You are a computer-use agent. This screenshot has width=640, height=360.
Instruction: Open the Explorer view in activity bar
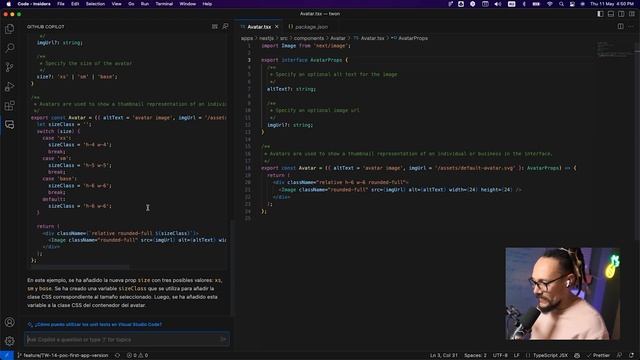(9, 29)
